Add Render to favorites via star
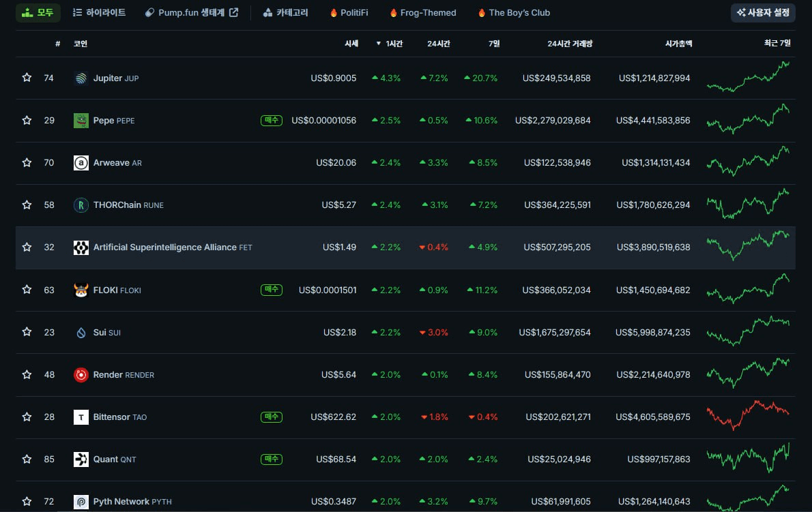This screenshot has height=512, width=812. point(27,374)
